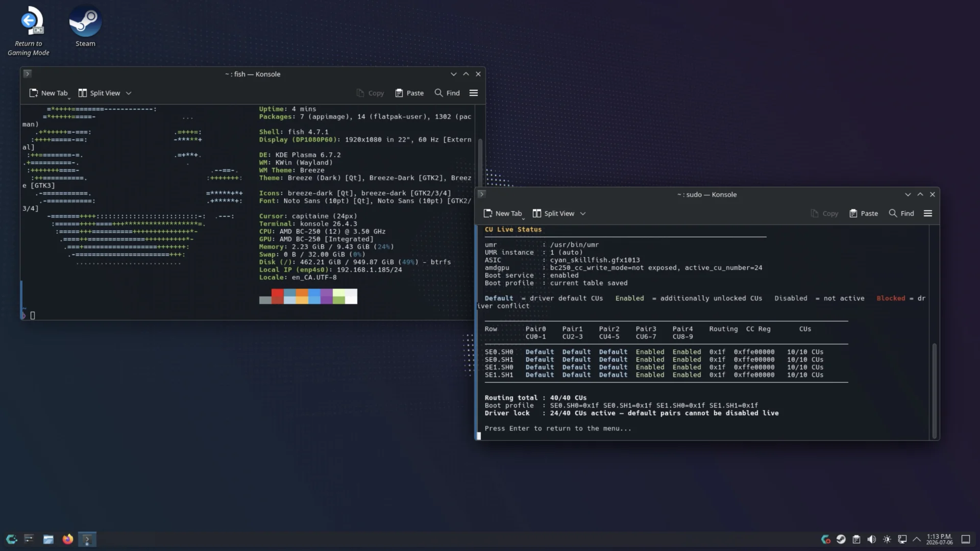
Task: Open the clipboard tray icon
Action: coord(856,539)
